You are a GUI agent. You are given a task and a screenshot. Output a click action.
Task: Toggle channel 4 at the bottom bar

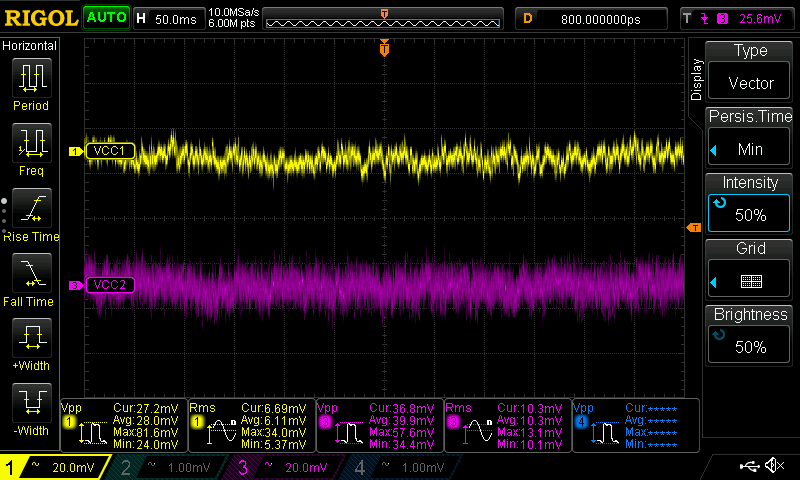pyautogui.click(x=403, y=467)
